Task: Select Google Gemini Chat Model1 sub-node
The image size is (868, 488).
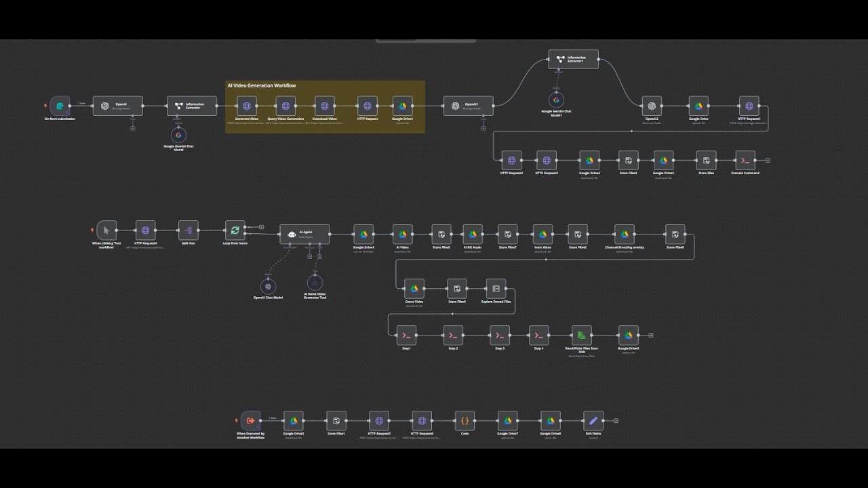Action: tap(556, 100)
